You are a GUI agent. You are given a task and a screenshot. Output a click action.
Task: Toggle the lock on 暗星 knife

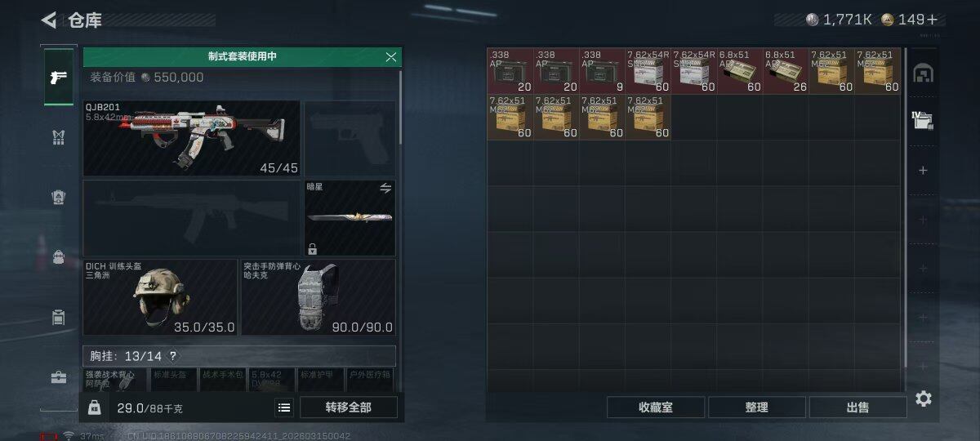[312, 249]
